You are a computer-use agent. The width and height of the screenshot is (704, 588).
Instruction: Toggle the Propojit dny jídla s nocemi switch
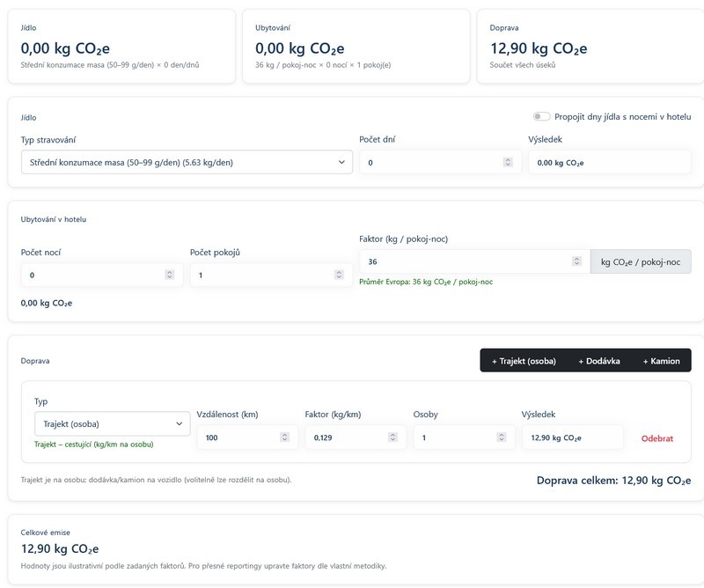(x=541, y=116)
